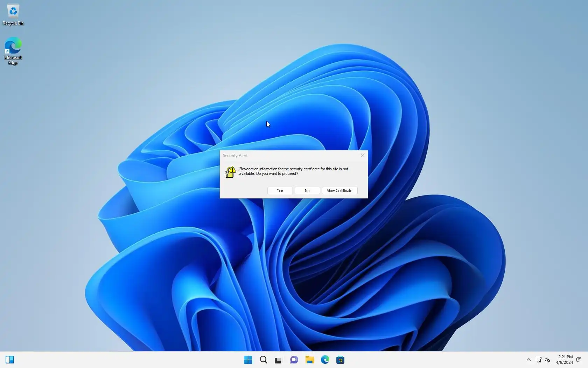Click No in the Security Alert dialog
This screenshot has height=368, width=588.
click(307, 191)
